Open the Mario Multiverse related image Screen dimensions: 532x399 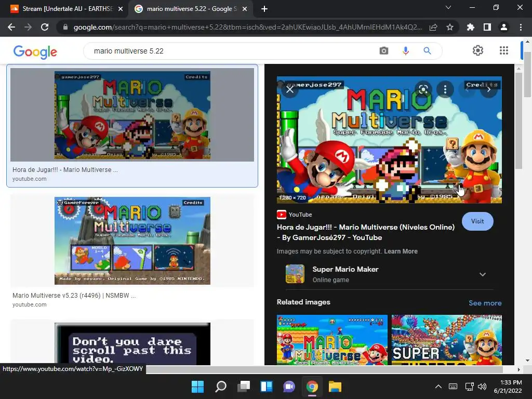332,340
